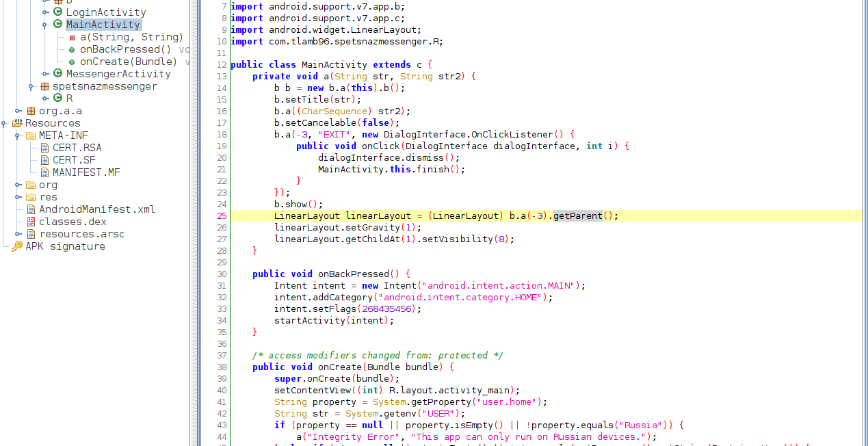Open MANIFEST.MF in the tree

tap(86, 172)
